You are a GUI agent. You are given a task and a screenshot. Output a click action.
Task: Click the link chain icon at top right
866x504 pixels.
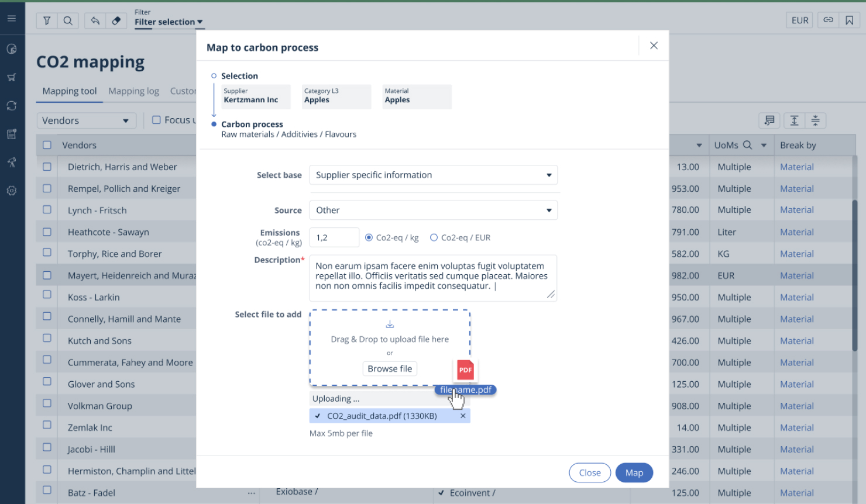[x=828, y=20]
